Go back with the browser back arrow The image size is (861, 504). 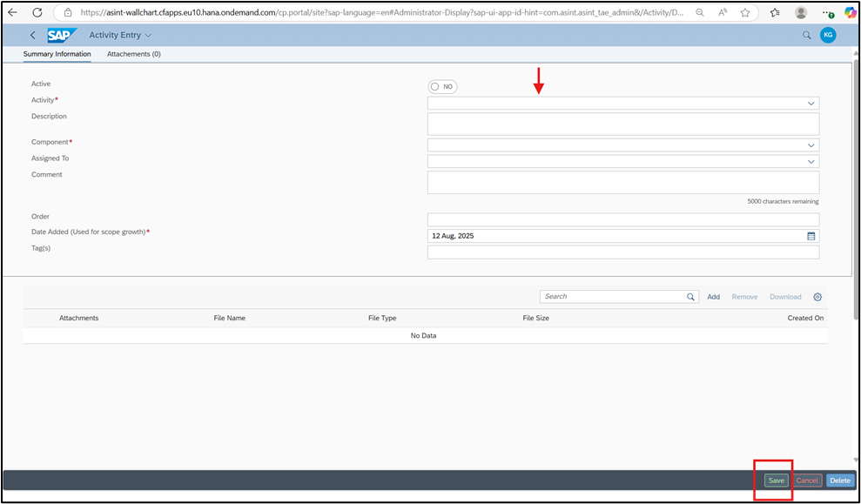point(12,12)
